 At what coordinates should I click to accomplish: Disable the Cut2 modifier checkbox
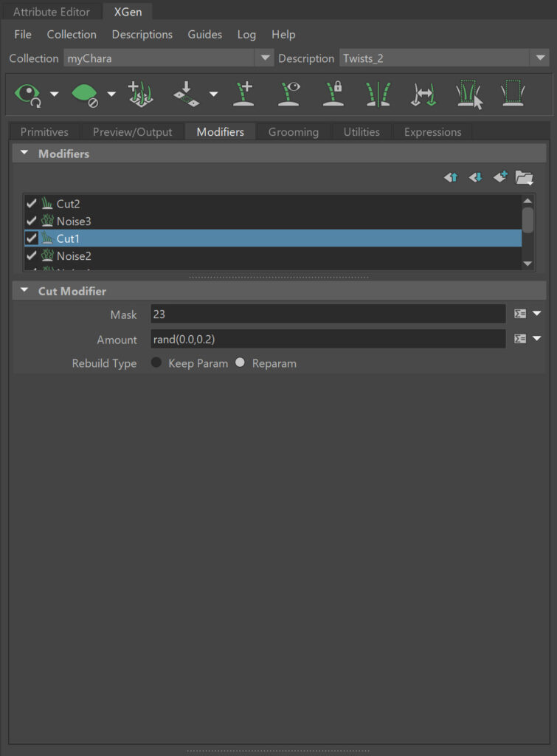click(x=32, y=204)
